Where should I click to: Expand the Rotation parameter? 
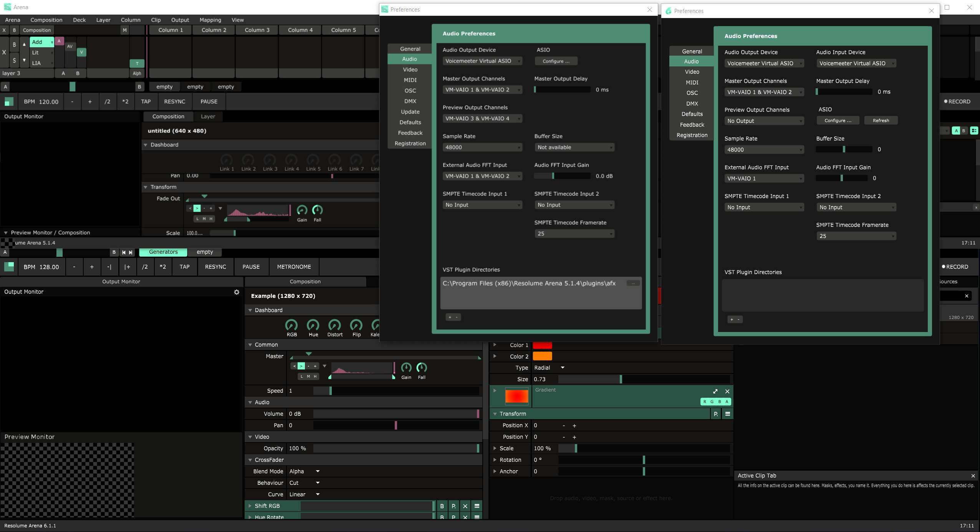click(x=495, y=460)
